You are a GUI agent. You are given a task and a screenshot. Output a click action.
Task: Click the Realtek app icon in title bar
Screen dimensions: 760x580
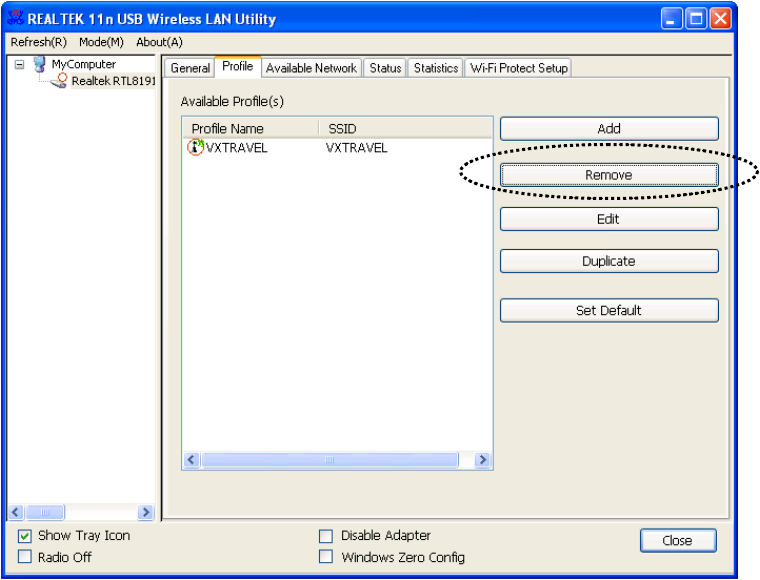click(16, 17)
